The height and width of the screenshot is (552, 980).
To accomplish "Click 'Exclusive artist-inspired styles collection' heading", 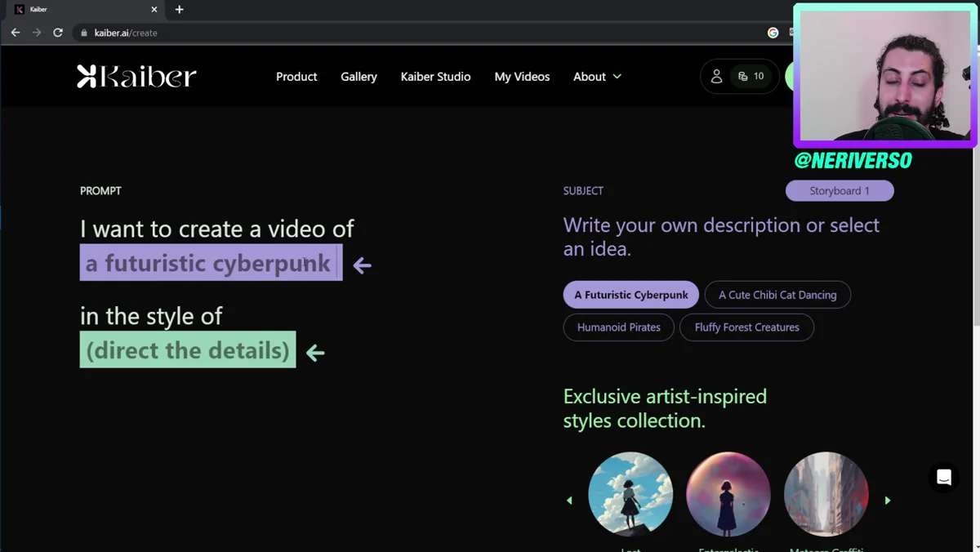I will (x=665, y=408).
